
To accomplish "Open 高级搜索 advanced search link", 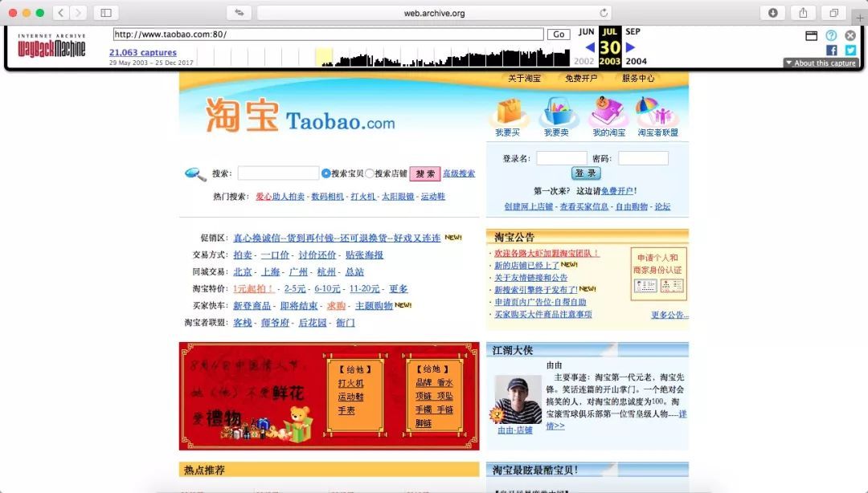I will click(459, 173).
